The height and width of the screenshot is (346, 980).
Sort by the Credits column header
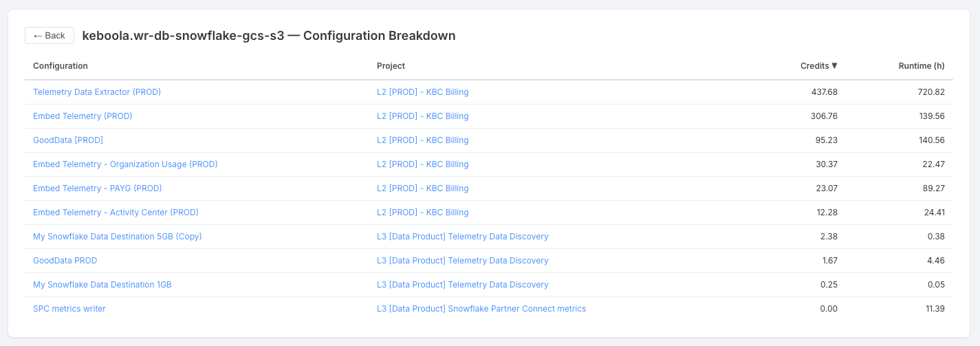(818, 66)
